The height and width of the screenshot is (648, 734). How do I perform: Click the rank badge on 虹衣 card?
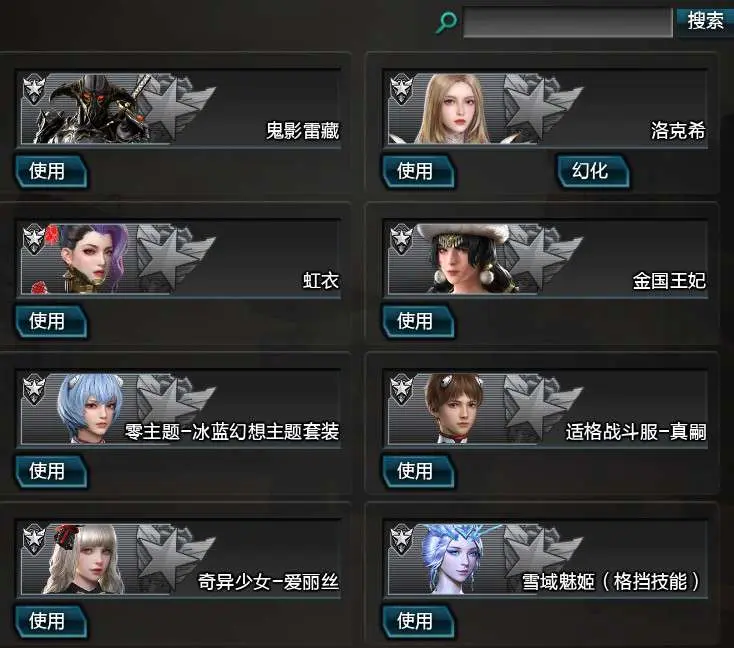[34, 239]
